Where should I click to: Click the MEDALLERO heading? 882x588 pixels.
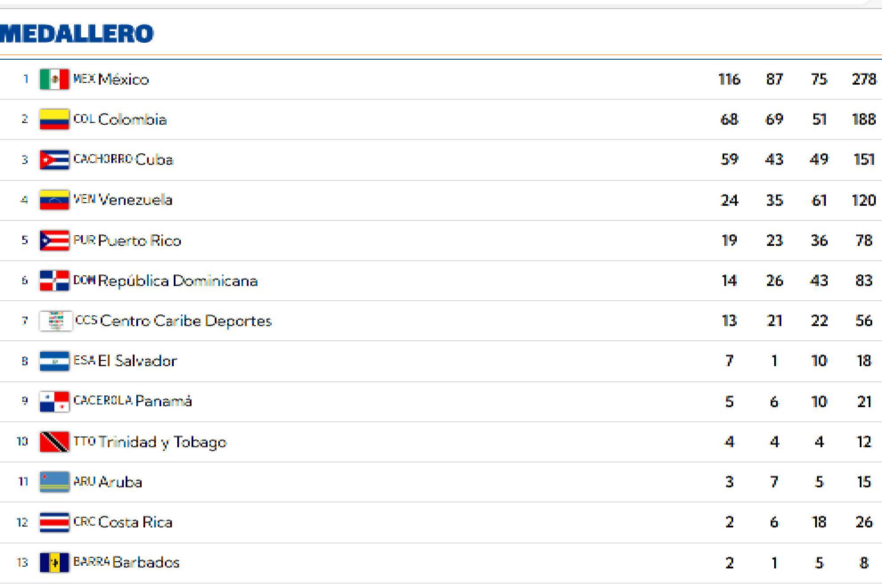click(77, 34)
